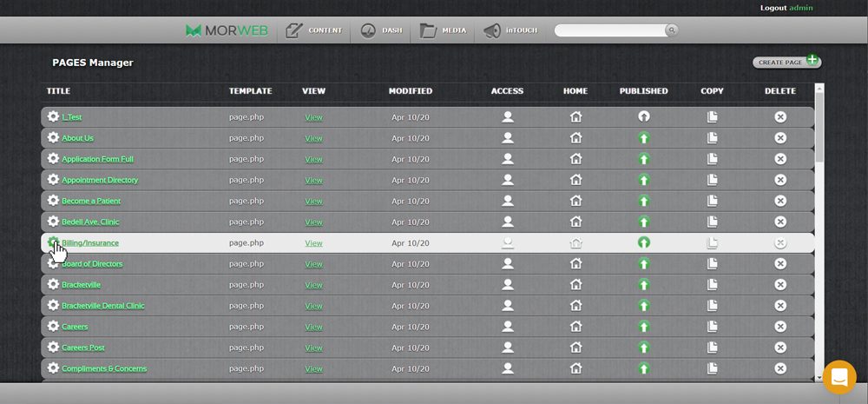Click inside the top search field

point(610,30)
